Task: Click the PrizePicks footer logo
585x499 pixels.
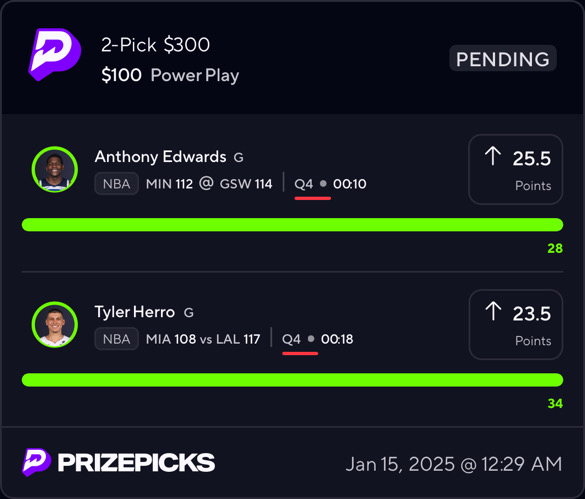Action: click(119, 462)
